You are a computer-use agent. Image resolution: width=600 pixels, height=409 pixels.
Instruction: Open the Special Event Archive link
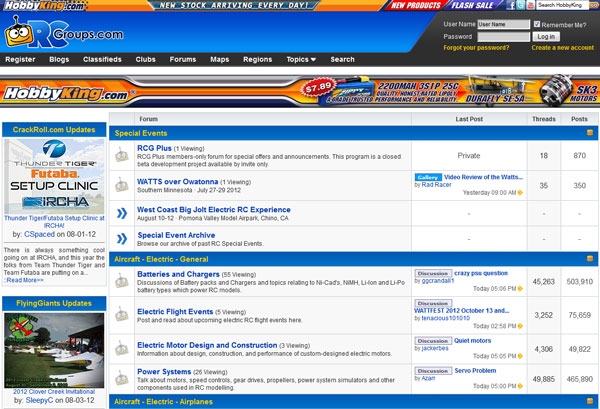tap(176, 235)
